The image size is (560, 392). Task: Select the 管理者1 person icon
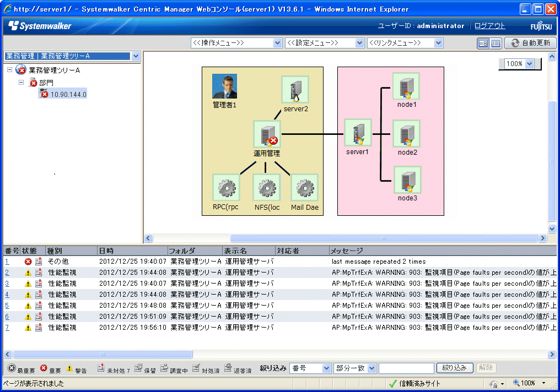224,86
